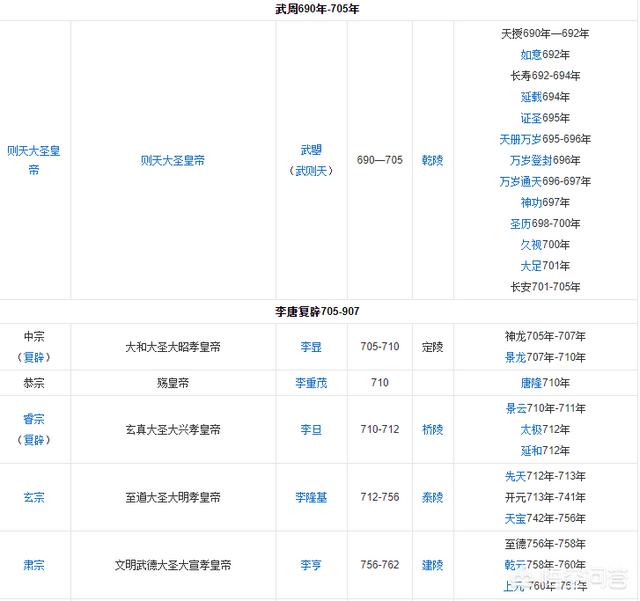This screenshot has width=640, height=601.
Task: Open the 延和 era link
Action: click(x=531, y=451)
